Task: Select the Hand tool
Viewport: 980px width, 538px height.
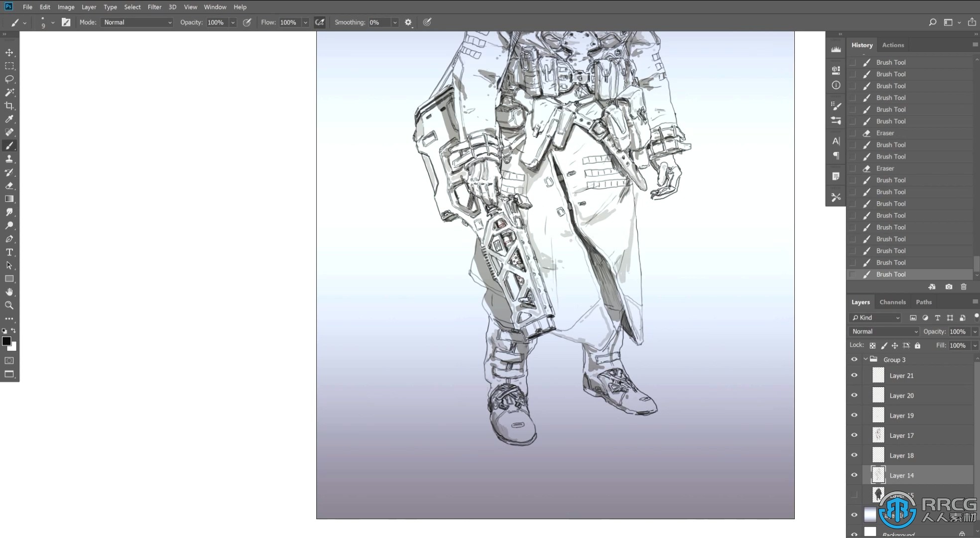Action: coord(9,292)
